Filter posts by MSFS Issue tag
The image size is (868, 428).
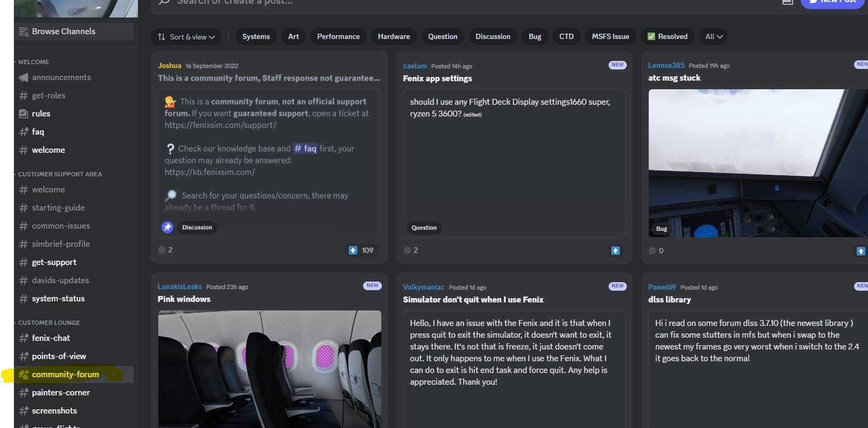[x=610, y=36]
